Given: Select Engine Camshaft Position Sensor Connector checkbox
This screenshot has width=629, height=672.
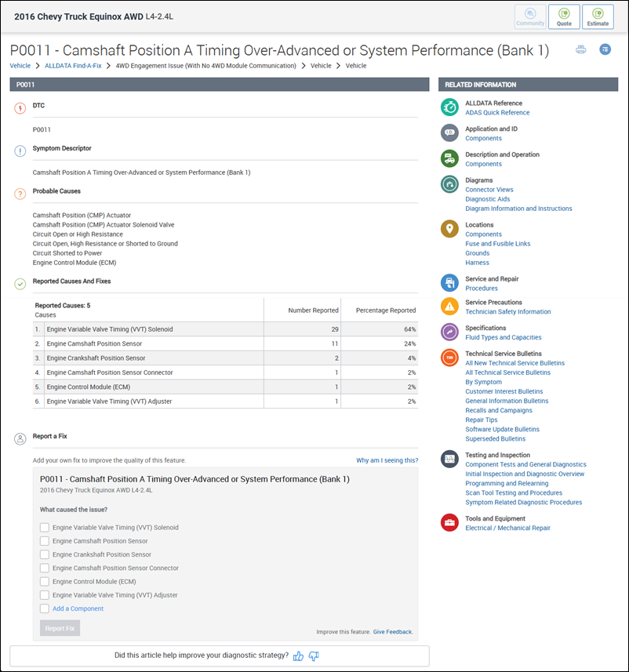Looking at the screenshot, I should pos(45,568).
